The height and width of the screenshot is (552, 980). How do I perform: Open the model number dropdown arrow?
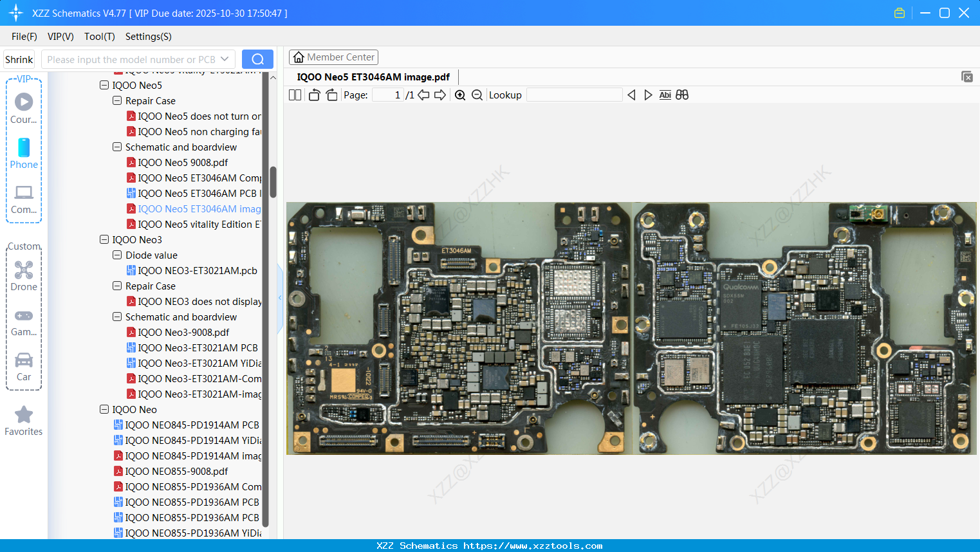[x=225, y=59]
